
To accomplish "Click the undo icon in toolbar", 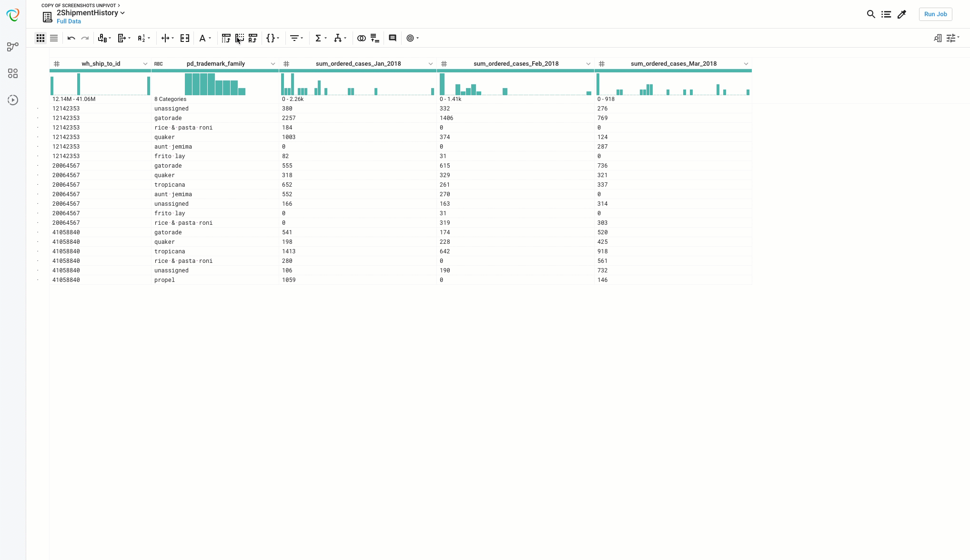I will coord(71,38).
